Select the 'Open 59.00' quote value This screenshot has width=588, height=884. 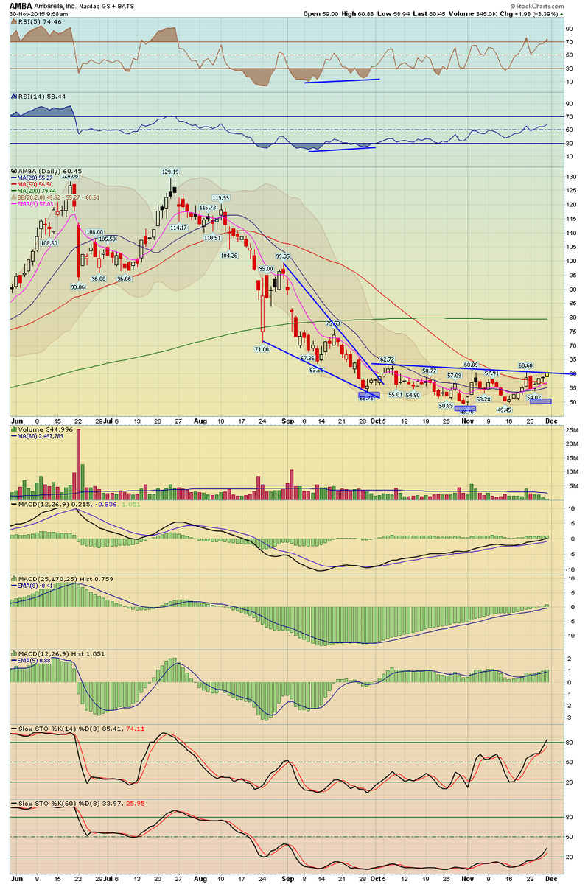point(321,14)
